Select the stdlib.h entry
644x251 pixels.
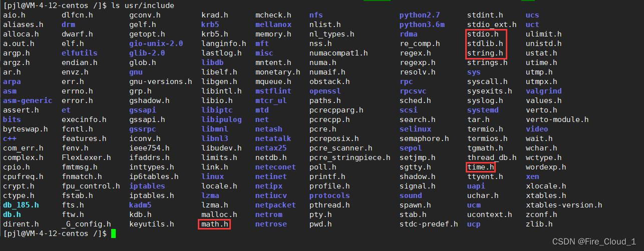coord(485,43)
